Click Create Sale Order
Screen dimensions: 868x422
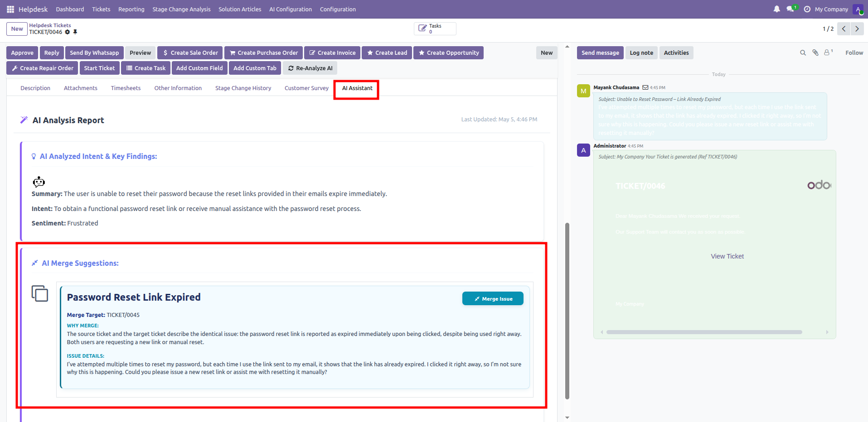pyautogui.click(x=190, y=53)
